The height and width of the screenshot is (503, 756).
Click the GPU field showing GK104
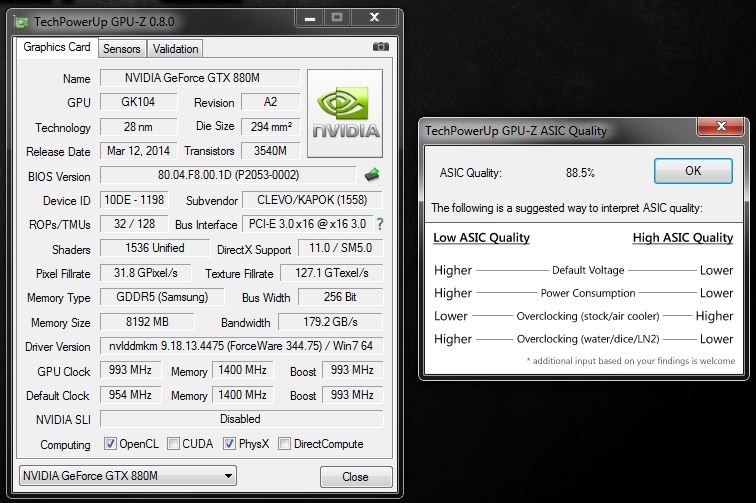click(138, 102)
